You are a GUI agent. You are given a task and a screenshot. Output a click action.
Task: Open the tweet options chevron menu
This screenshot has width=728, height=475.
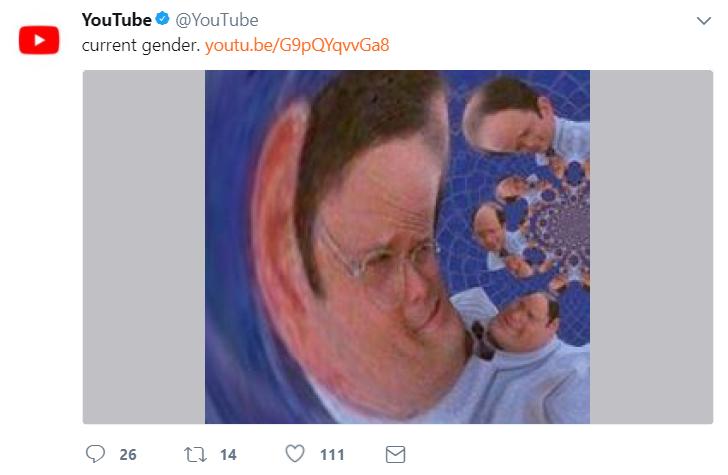(703, 21)
